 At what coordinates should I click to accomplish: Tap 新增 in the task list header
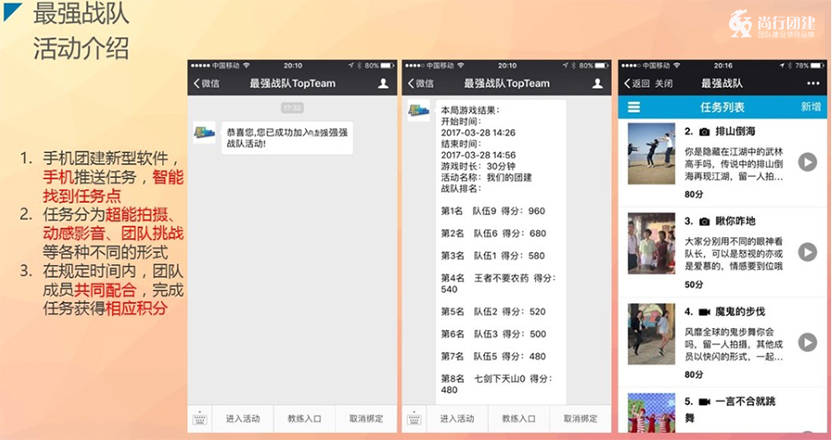tap(811, 107)
